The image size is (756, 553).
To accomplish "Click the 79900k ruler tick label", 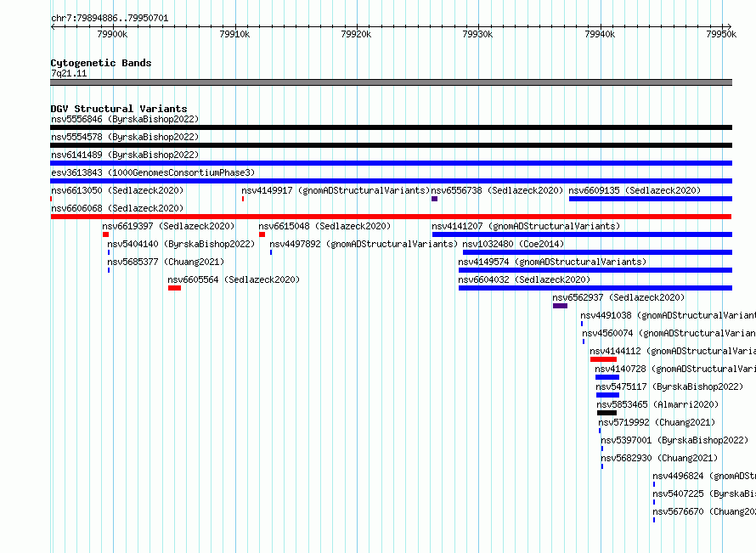I will [112, 34].
